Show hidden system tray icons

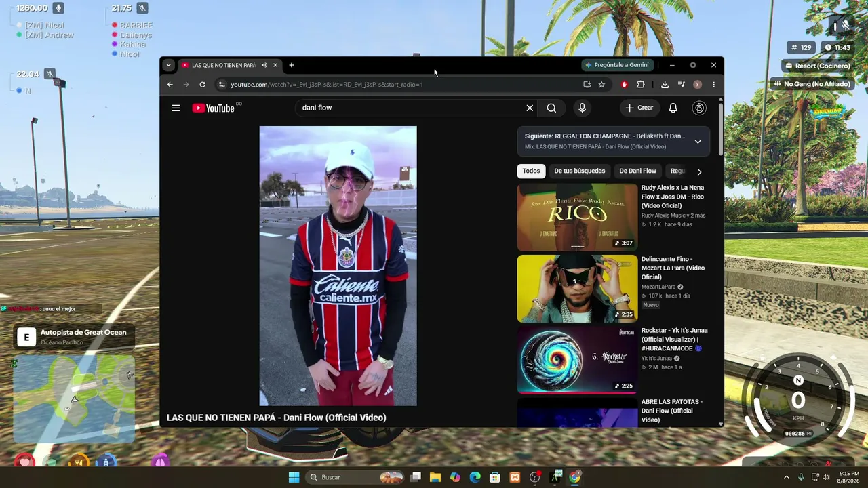tap(787, 477)
